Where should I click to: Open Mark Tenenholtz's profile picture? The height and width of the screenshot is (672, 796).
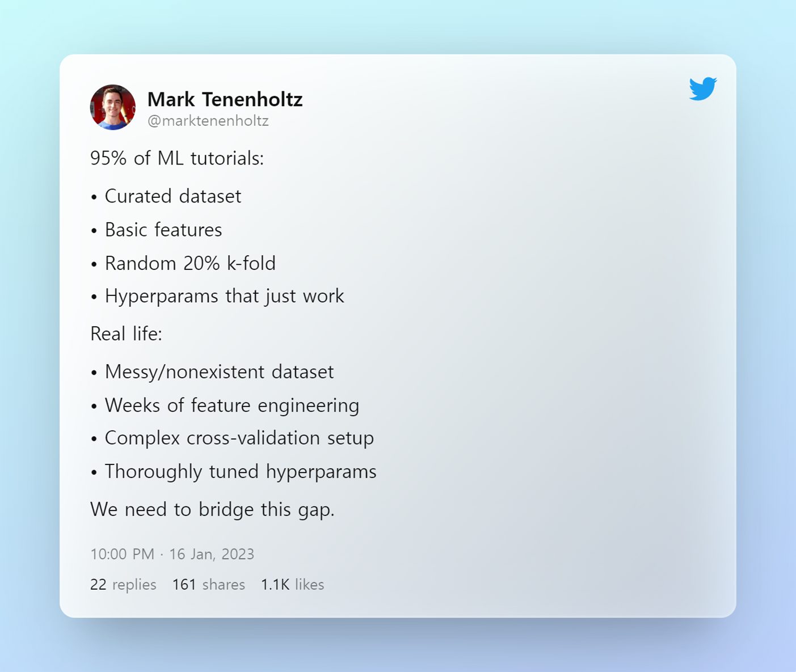113,107
